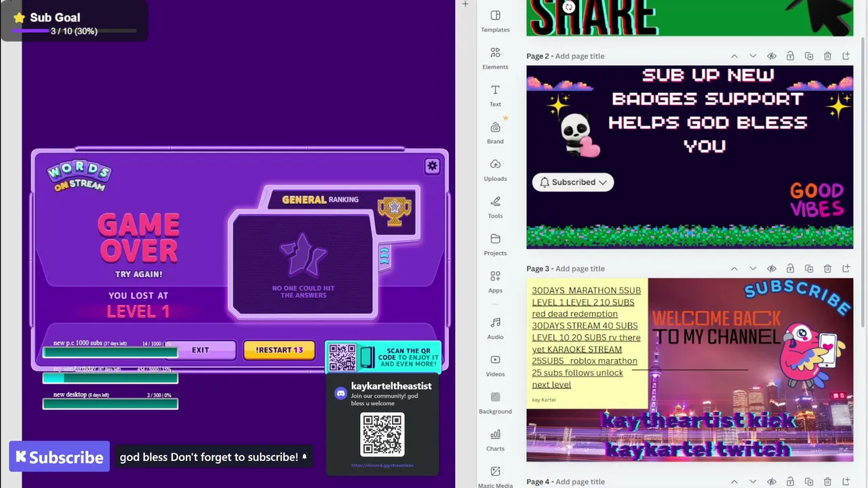The width and height of the screenshot is (868, 488).
Task: Click EXIT in Words on Stream
Action: pyautogui.click(x=201, y=350)
